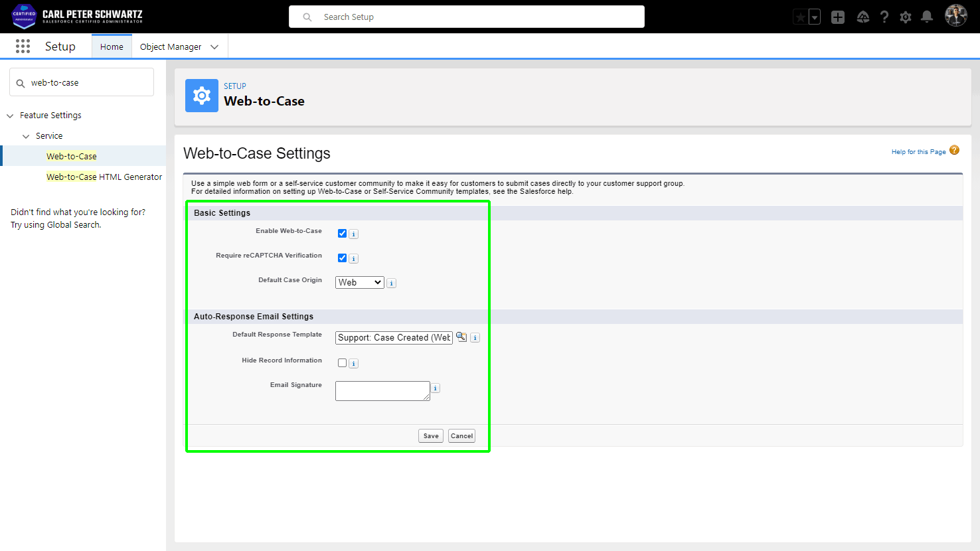Click the Web-to-Case gear header icon
The image size is (980, 551).
[202, 96]
